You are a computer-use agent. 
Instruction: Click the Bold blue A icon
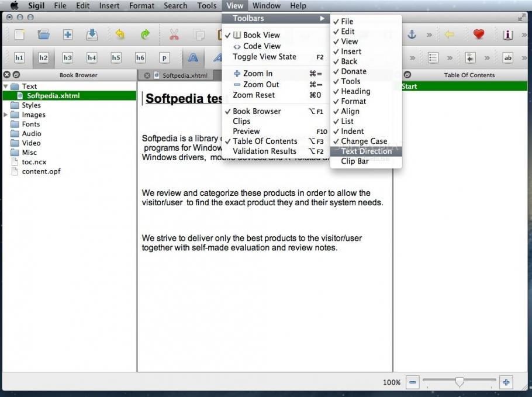click(193, 58)
